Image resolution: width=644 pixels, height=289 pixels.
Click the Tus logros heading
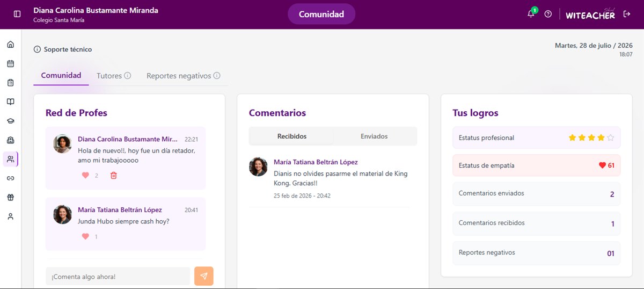point(475,113)
